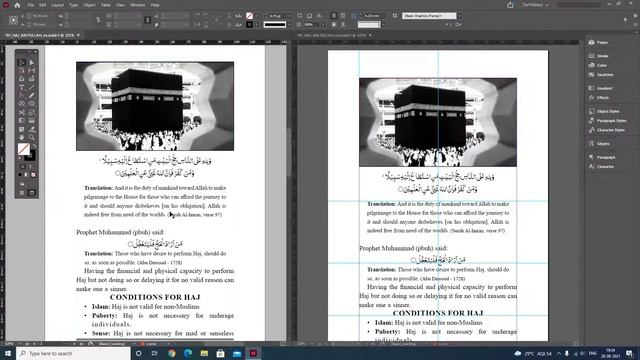Image resolution: width=640 pixels, height=360 pixels.
Task: Select the Type tool
Action: pyautogui.click(x=22, y=87)
